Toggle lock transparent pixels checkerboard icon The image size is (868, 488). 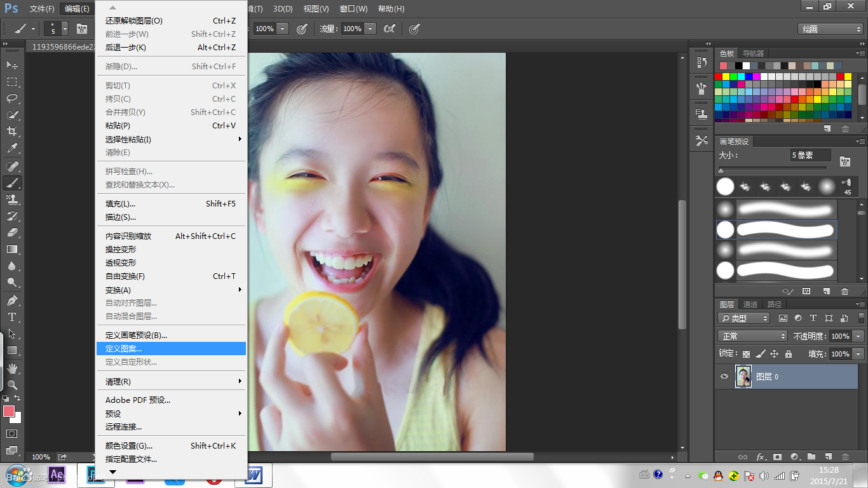click(x=746, y=354)
